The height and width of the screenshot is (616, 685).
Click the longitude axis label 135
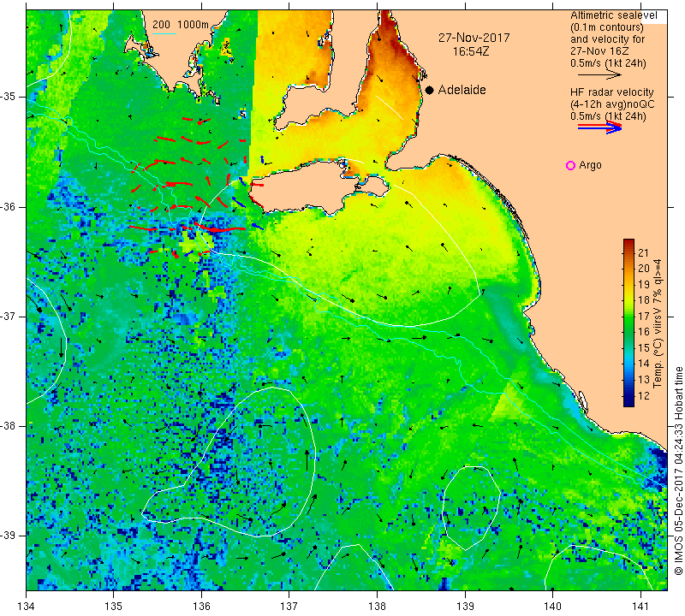click(x=114, y=607)
